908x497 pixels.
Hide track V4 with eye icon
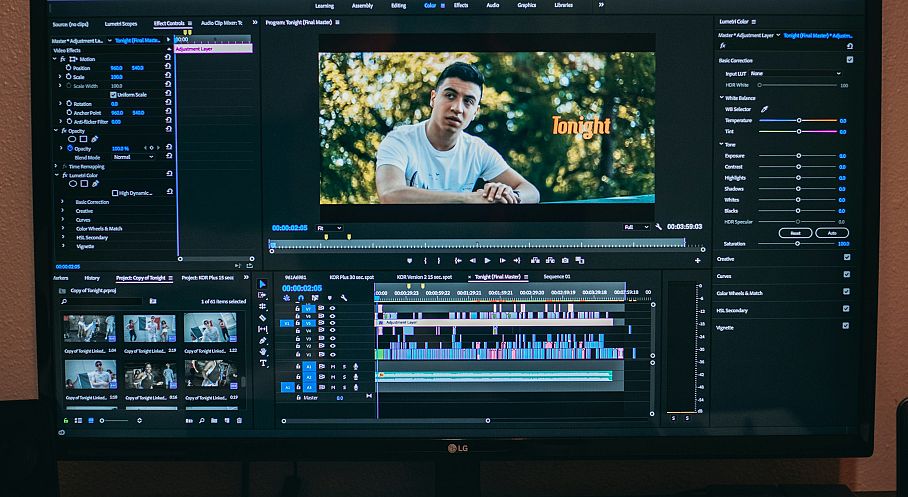pos(332,331)
